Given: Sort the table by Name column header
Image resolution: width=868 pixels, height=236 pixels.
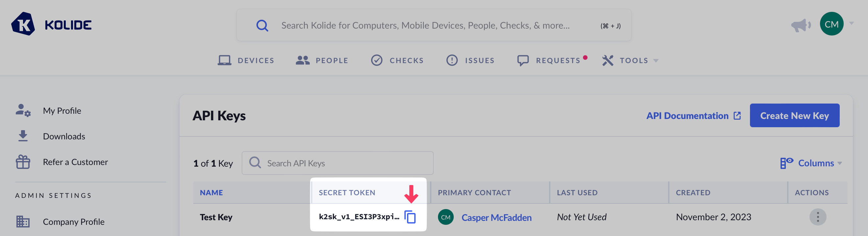Looking at the screenshot, I should 211,193.
